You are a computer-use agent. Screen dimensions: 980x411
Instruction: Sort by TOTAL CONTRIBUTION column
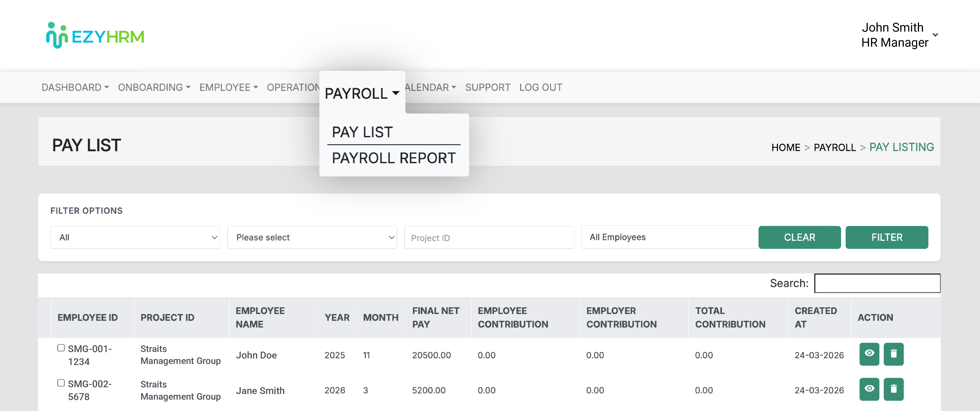coord(738,317)
